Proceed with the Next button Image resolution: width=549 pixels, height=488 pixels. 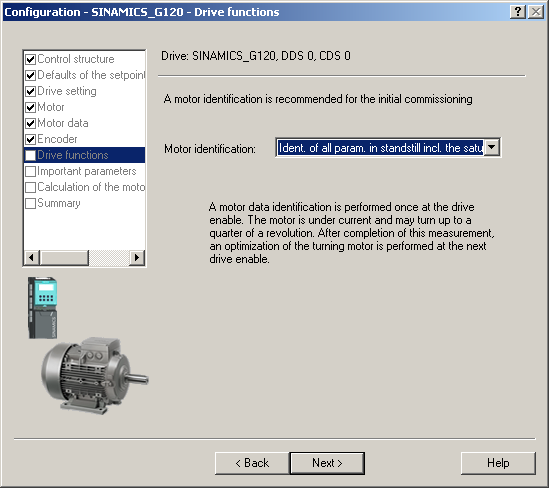pyautogui.click(x=327, y=463)
